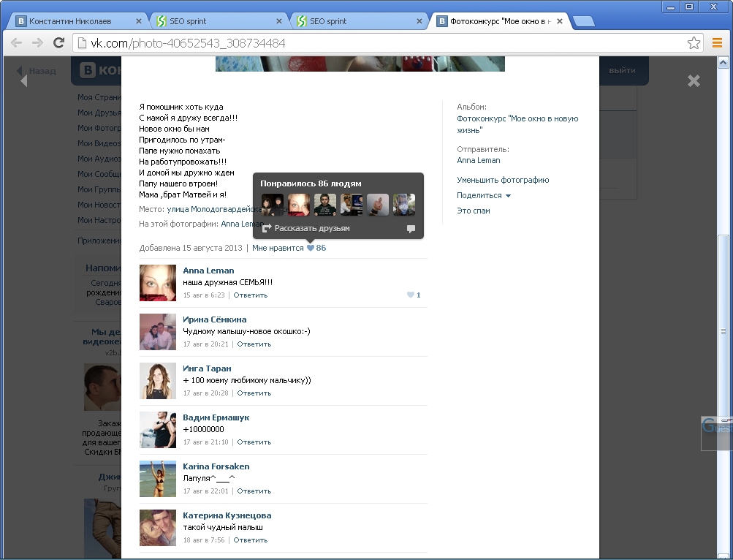Click the share arrow icon in popup

tap(267, 228)
